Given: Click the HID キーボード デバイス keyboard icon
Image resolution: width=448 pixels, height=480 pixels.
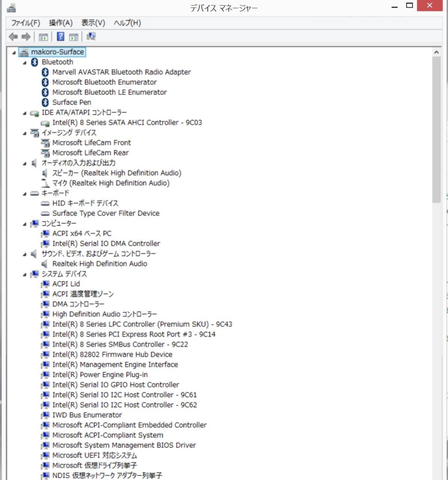Looking at the screenshot, I should pos(45,203).
